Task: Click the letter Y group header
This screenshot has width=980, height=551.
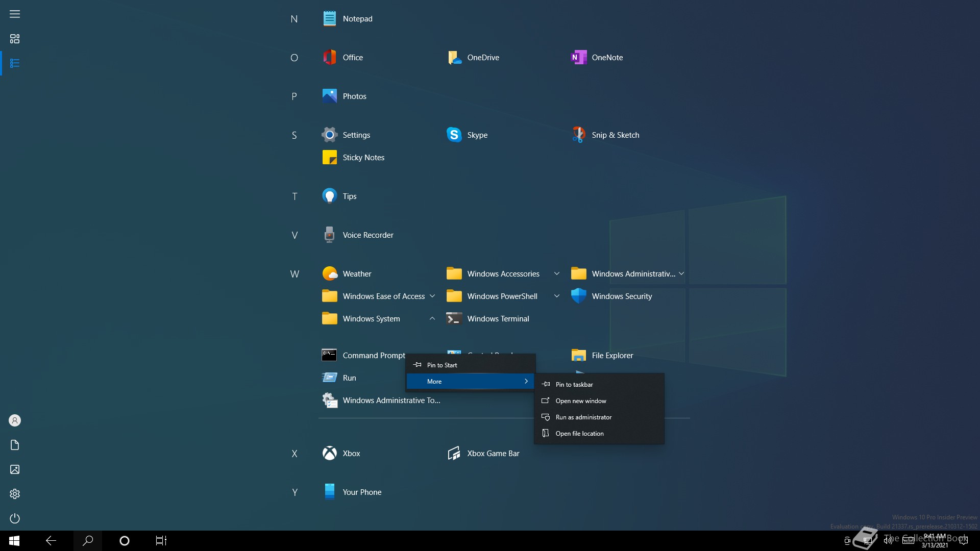Action: (295, 493)
